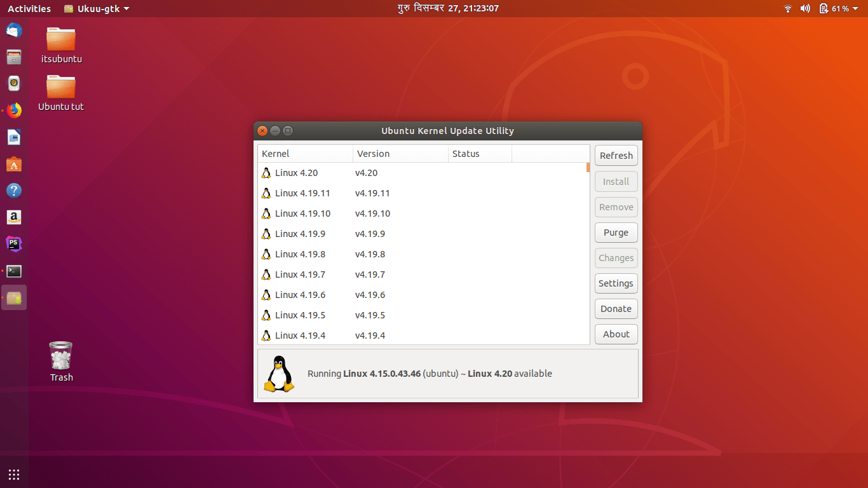868x488 pixels.
Task: Open PhpStorm from the dock
Action: pos(14,244)
